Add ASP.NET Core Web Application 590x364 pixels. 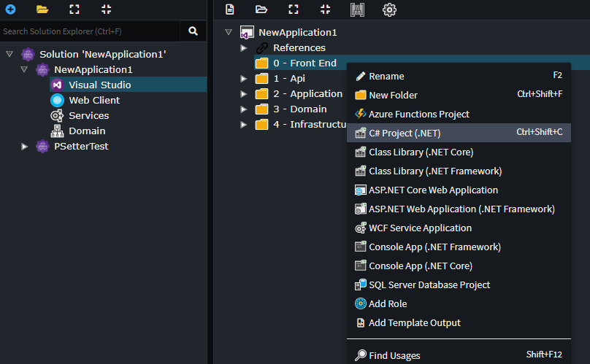click(459, 190)
